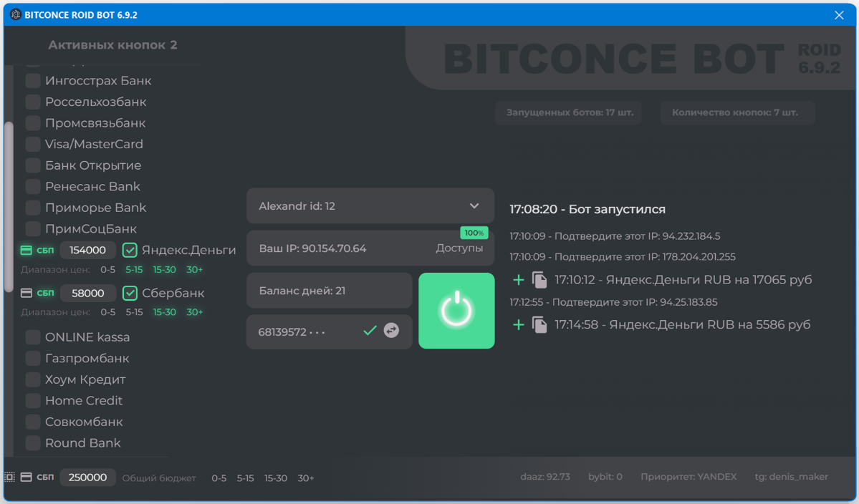Screen dimensions: 859x504
Task: Toggle СБП for the Яндекс.Деньги row
Action: 45,250
